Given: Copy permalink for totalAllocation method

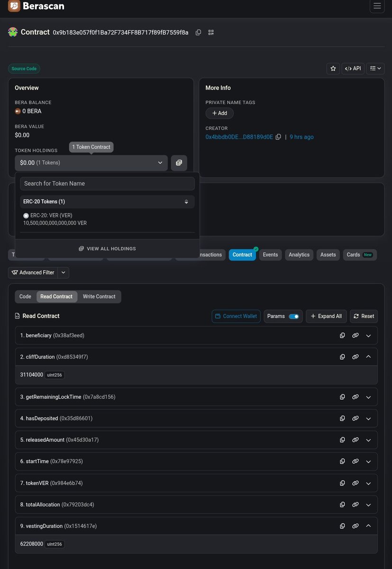Looking at the screenshot, I should point(355,505).
